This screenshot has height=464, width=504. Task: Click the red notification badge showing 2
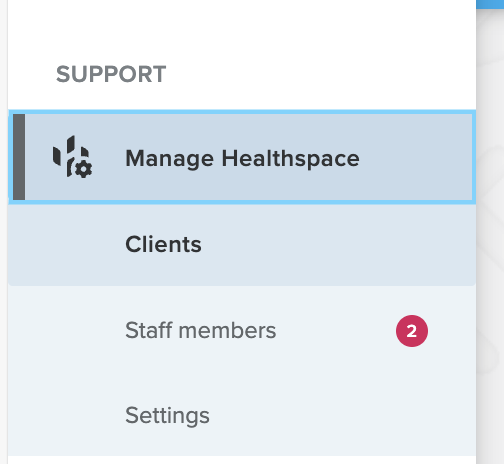click(x=412, y=331)
